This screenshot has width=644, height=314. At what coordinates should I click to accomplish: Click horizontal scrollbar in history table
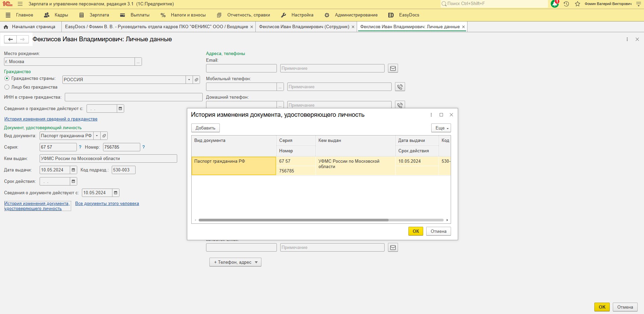click(x=293, y=220)
